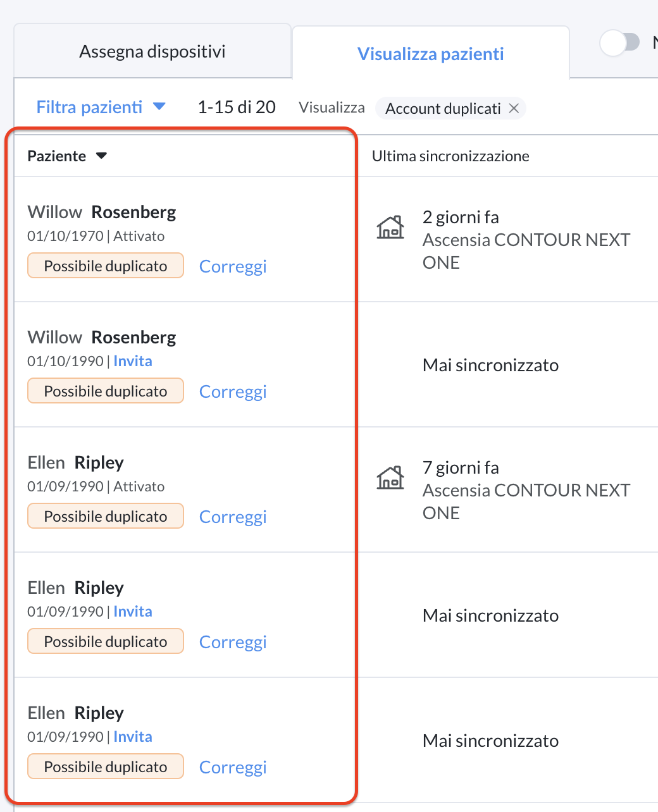658x812 pixels.
Task: Switch to the Assegna dispositivi tab
Action: click(152, 51)
